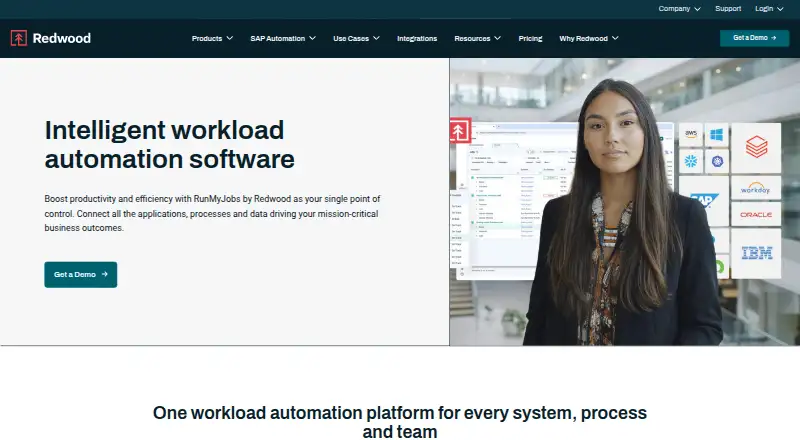This screenshot has height=440, width=800.
Task: Click the Redwood brand name text
Action: coord(62,38)
